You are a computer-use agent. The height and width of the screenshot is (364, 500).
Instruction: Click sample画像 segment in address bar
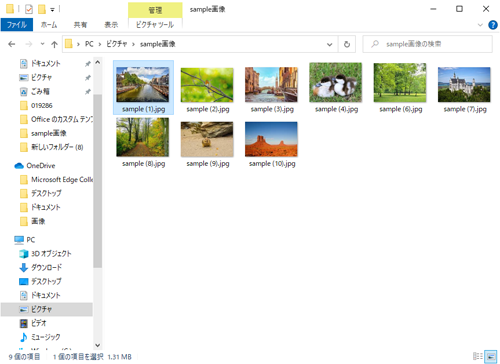(x=158, y=44)
